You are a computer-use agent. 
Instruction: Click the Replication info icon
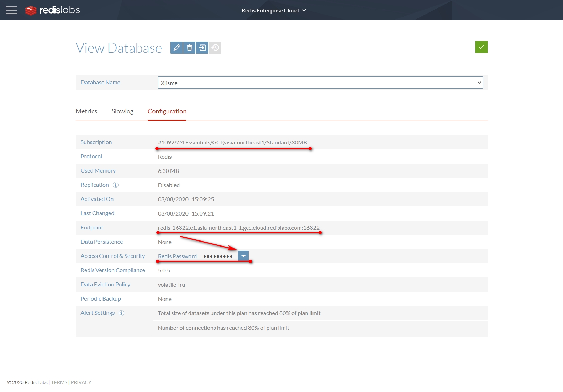click(116, 185)
